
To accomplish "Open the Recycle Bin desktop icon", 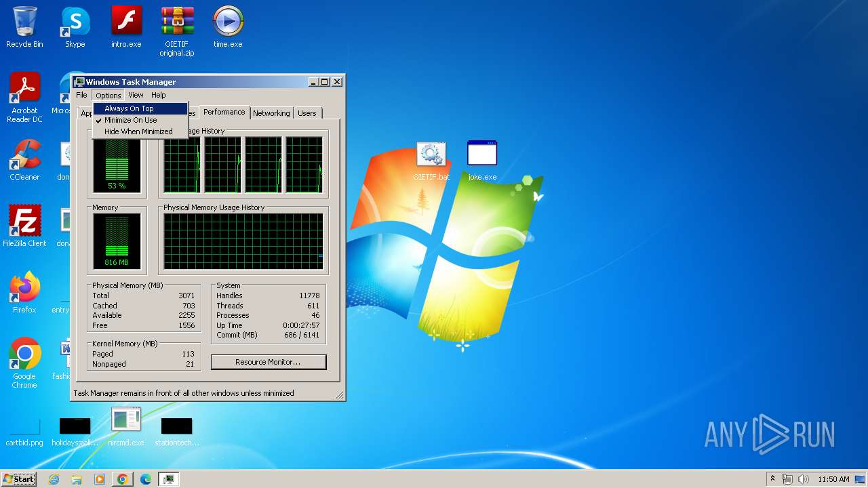I will [24, 27].
